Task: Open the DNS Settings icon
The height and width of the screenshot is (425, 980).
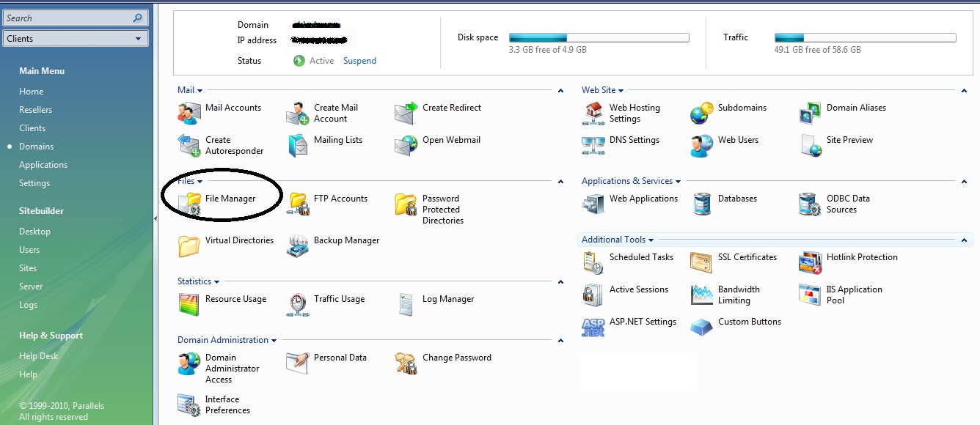Action: tap(593, 145)
